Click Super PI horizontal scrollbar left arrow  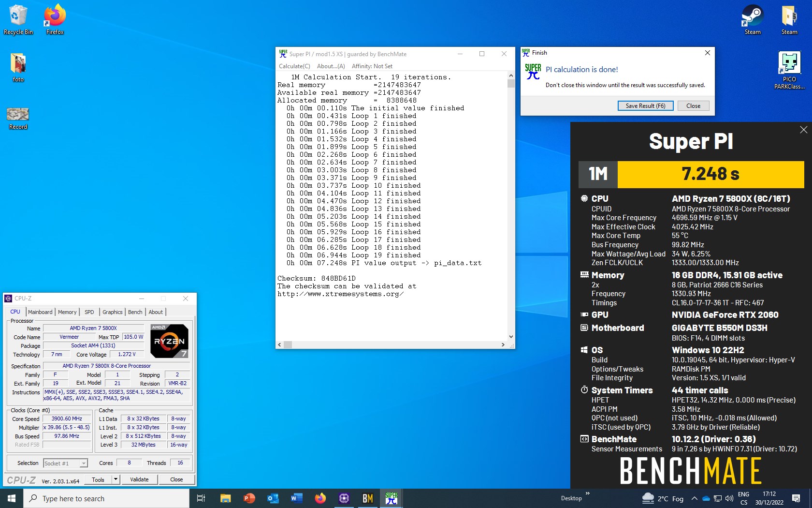point(279,345)
